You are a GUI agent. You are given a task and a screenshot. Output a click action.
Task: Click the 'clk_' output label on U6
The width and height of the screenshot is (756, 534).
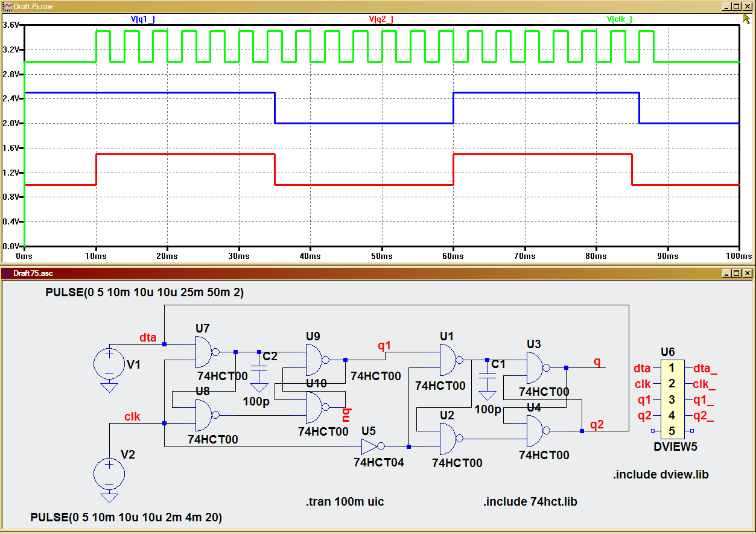click(705, 384)
